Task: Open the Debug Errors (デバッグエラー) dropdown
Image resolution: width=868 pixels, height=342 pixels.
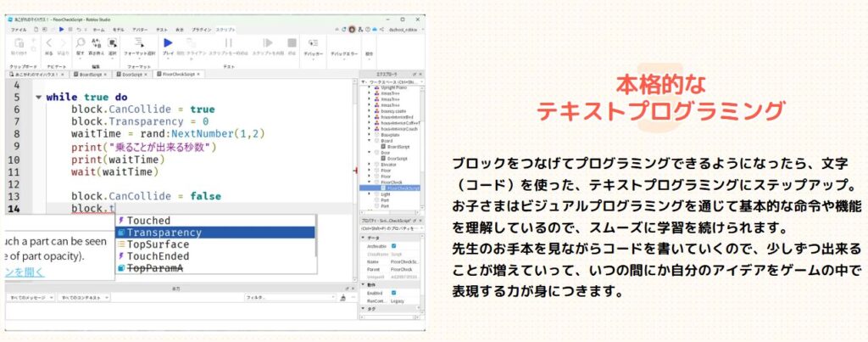Action: pos(344,53)
